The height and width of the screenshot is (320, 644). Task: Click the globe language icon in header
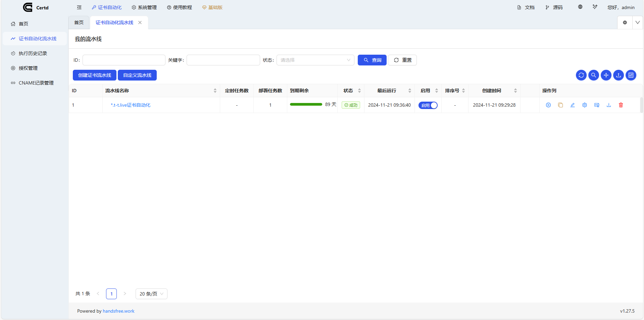click(x=580, y=7)
